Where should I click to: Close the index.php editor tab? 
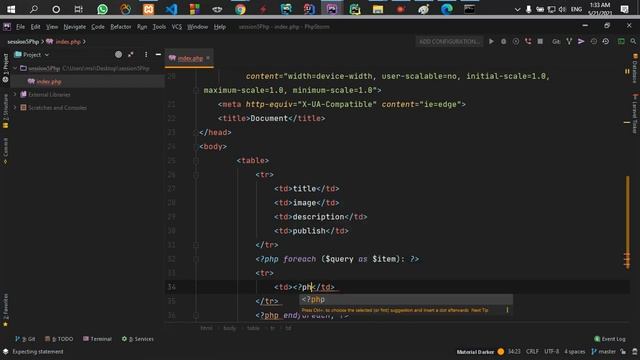coord(208,58)
